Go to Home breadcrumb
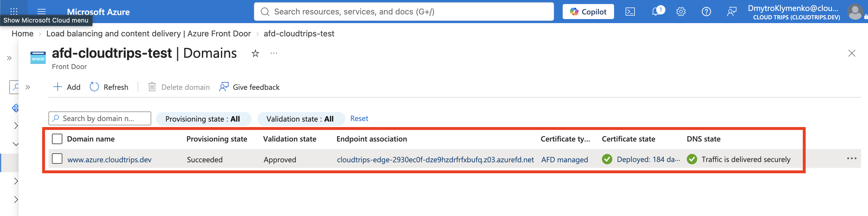Screen dimensions: 868x216 point(23,34)
